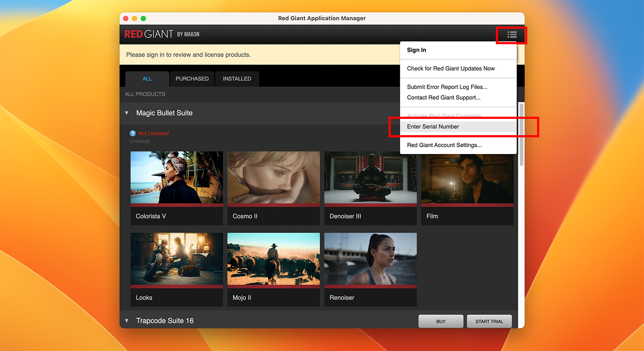644x351 pixels.
Task: Choose Sign In from the menu
Action: click(x=416, y=50)
